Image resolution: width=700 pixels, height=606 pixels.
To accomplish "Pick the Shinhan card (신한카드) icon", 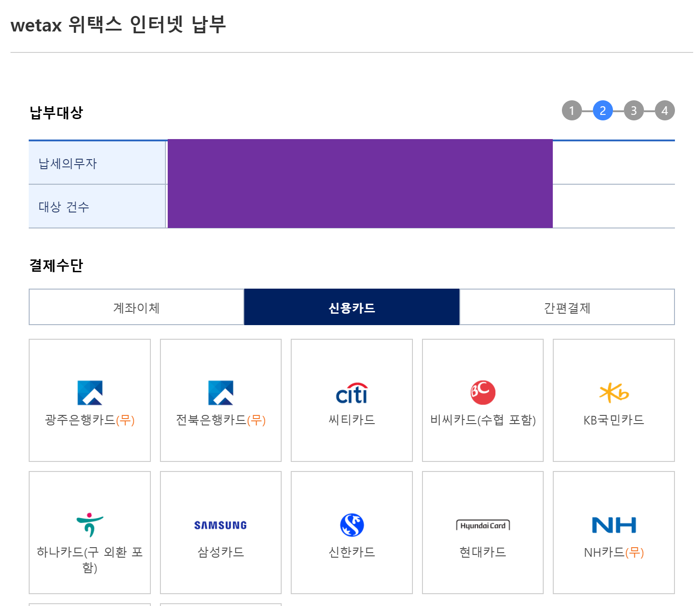I will pyautogui.click(x=351, y=524).
